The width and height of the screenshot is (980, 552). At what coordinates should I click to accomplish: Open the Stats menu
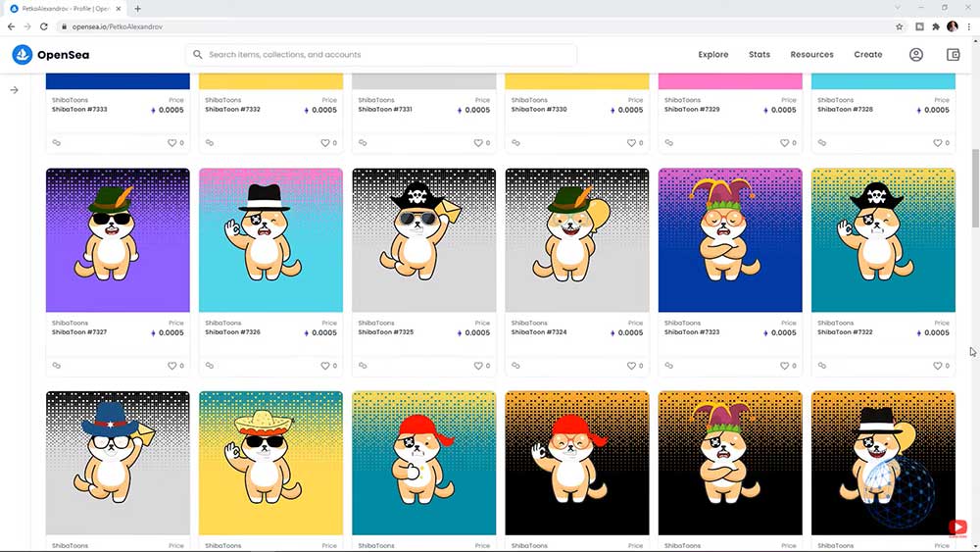(x=759, y=55)
